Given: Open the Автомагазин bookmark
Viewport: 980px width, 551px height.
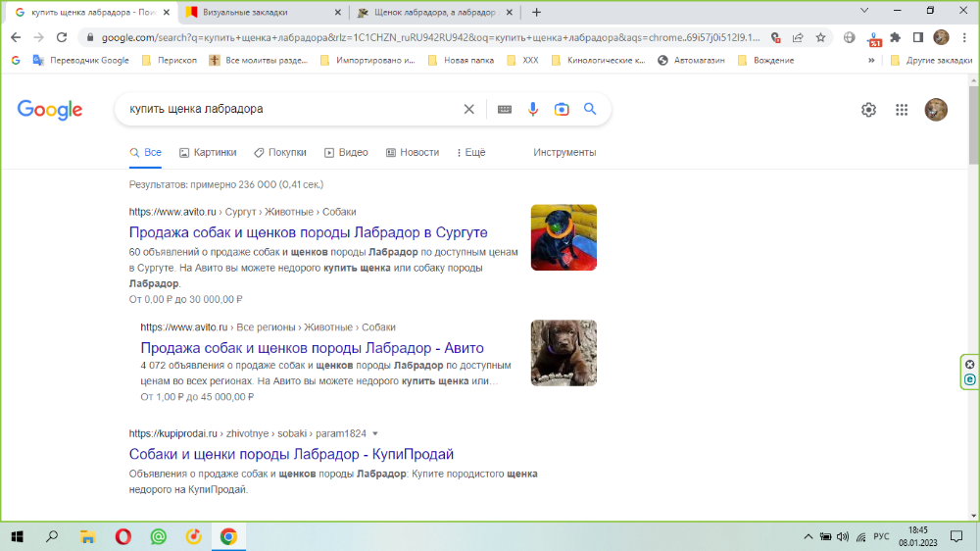Looking at the screenshot, I should [691, 60].
